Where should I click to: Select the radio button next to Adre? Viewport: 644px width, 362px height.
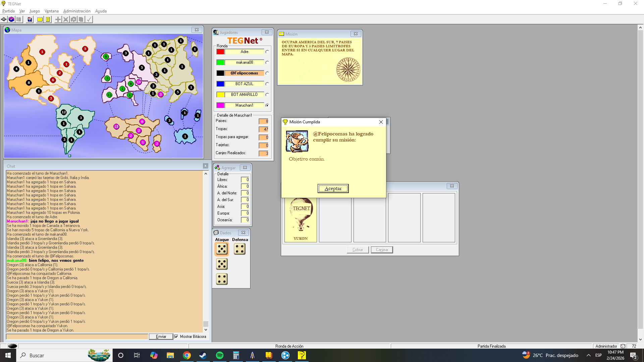coord(267,52)
